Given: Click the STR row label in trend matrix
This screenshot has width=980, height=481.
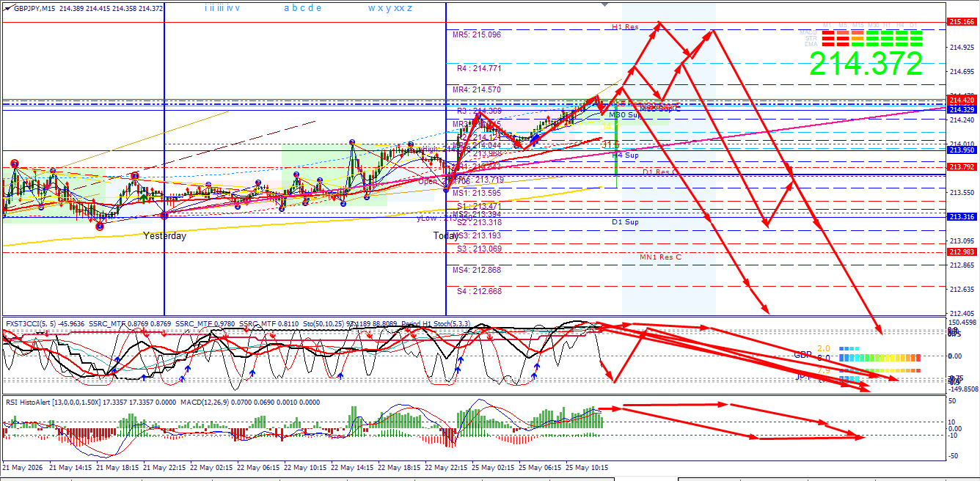Looking at the screenshot, I should pyautogui.click(x=811, y=38).
